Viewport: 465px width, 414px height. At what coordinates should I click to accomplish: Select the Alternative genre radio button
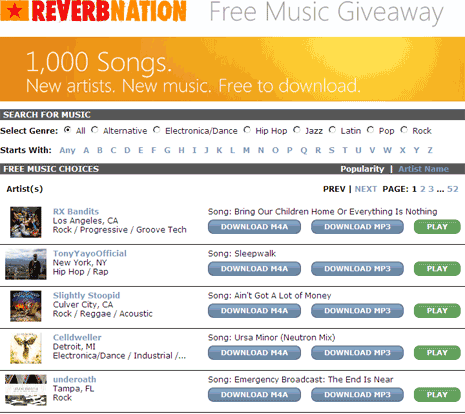pyautogui.click(x=95, y=130)
